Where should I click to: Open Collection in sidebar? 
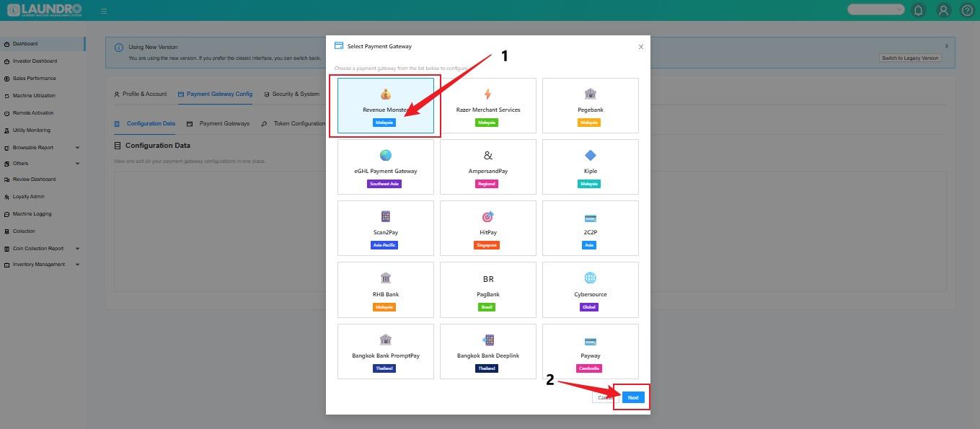pos(43,231)
